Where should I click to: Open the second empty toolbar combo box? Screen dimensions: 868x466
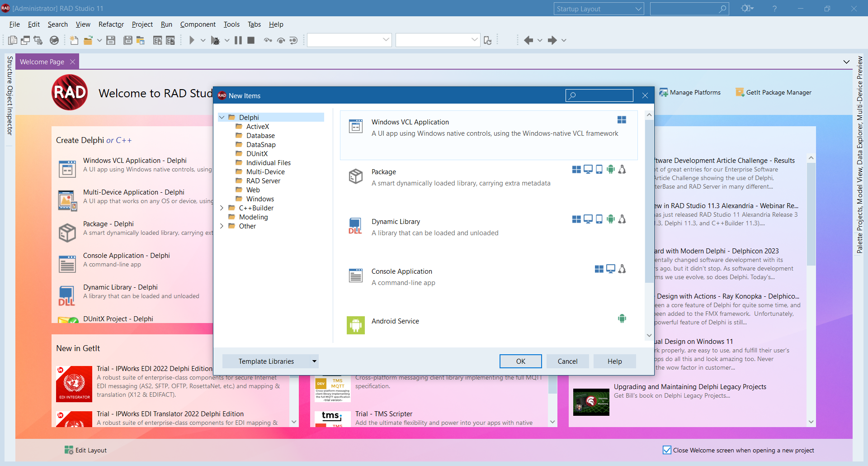point(438,40)
